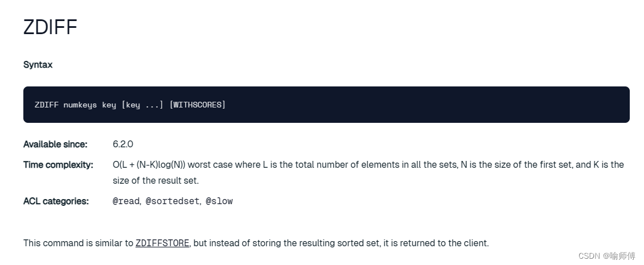This screenshot has width=644, height=265.
Task: Open the ZDIFFSTORE command link
Action: click(162, 243)
